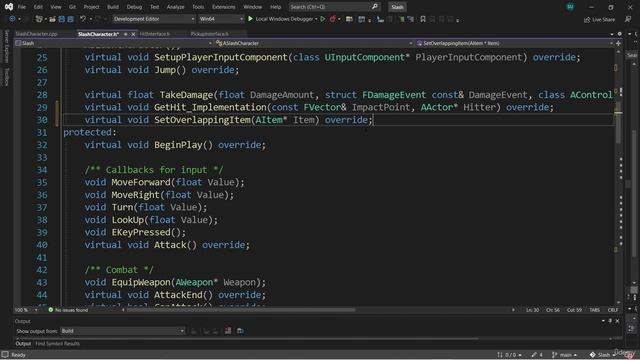Switch to SlashCharacter.cpp tab
Screen dimensions: 640x360
(37, 34)
